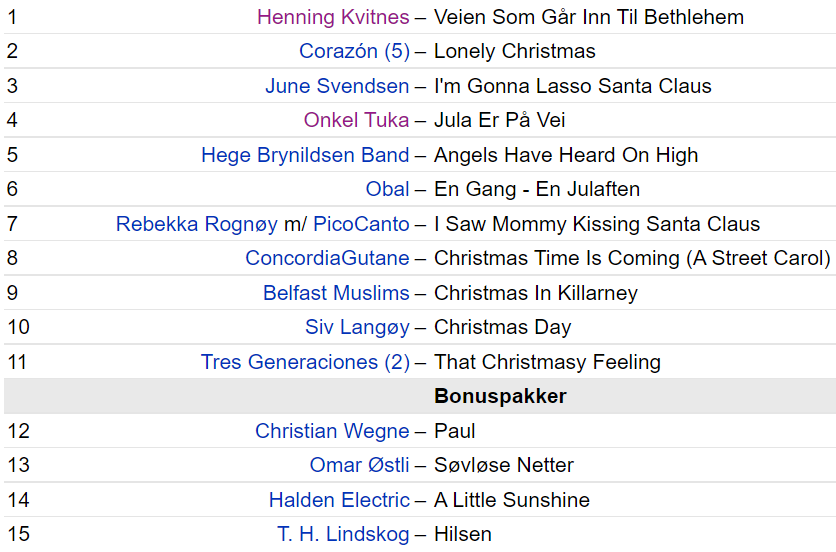This screenshot has height=552, width=836.
Task: Select track title Søvløse Netter
Action: [x=504, y=465]
